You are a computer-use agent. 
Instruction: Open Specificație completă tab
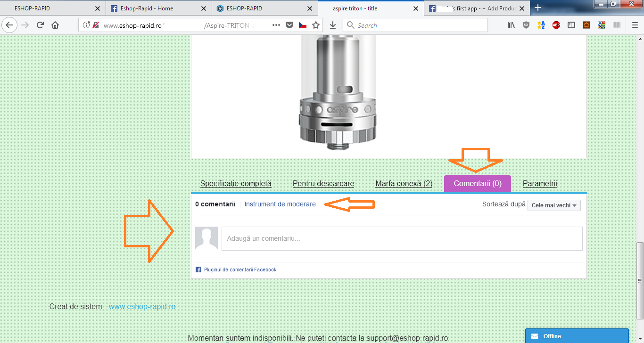(236, 184)
